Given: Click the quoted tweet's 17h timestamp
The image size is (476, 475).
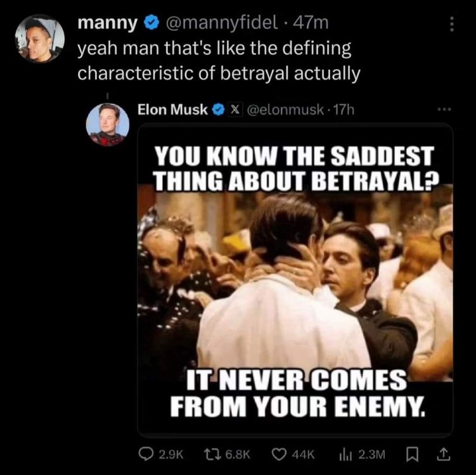Looking at the screenshot, I should (x=344, y=109).
